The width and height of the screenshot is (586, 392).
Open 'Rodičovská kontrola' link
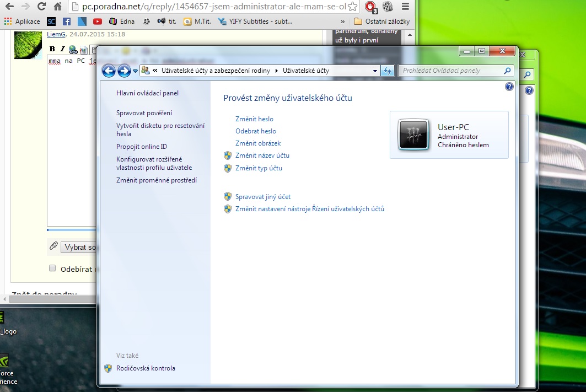146,368
